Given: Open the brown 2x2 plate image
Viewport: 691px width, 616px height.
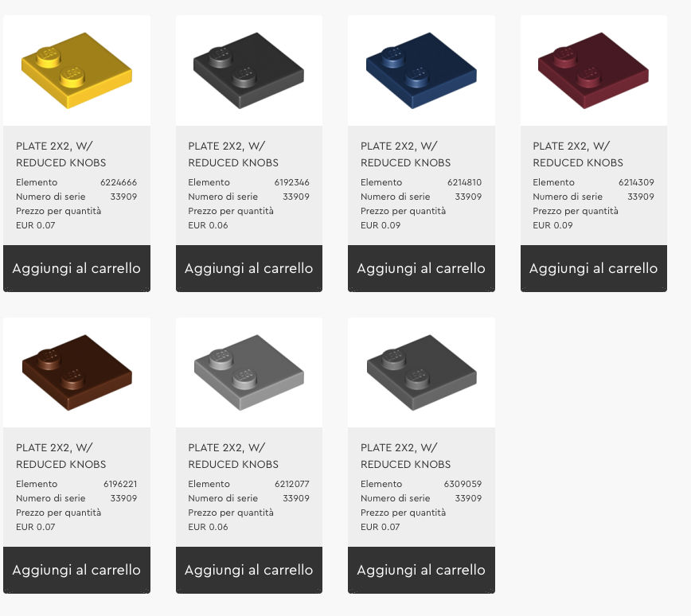Looking at the screenshot, I should click(76, 372).
